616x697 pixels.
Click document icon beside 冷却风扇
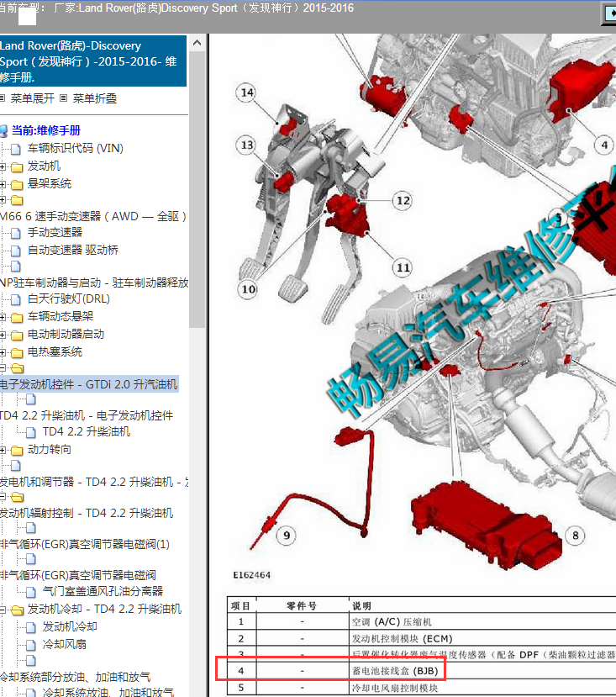coord(30,645)
